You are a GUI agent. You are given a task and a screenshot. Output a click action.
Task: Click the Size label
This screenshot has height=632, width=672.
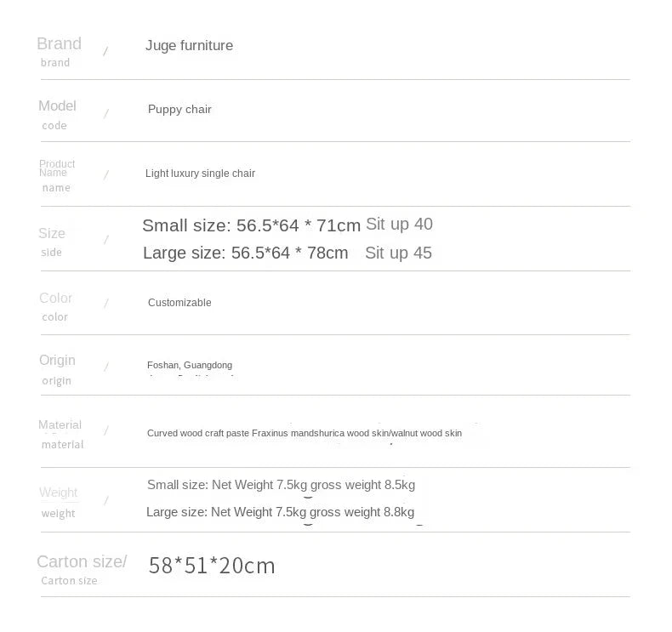[x=52, y=233]
